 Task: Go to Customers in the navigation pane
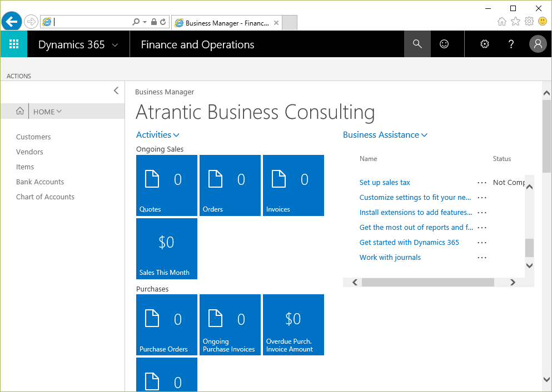[33, 137]
